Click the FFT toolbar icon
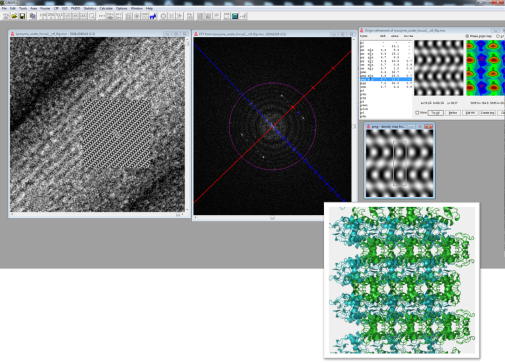Image resolution: width=505 pixels, height=363 pixels. 101,16
